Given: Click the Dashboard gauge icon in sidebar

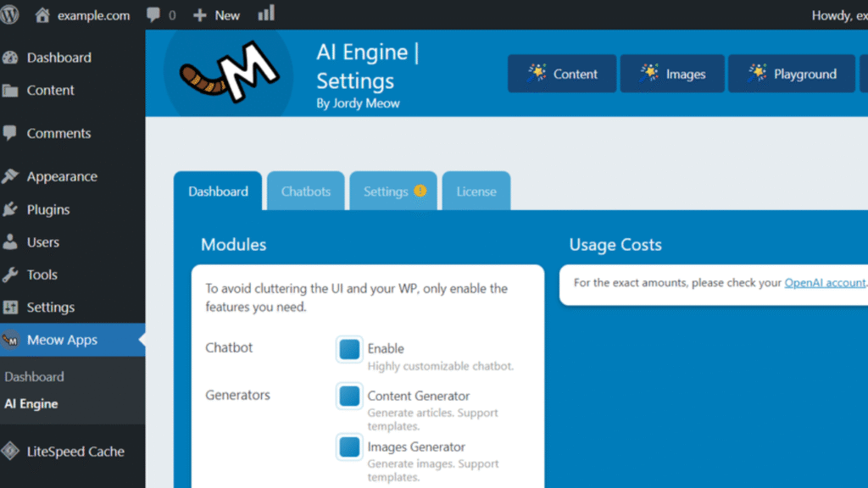Looking at the screenshot, I should (x=10, y=58).
